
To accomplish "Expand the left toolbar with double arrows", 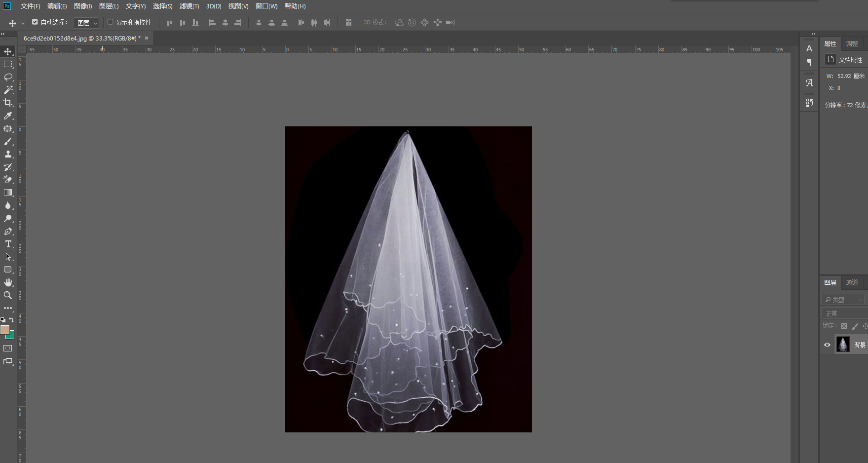I will tap(2, 34).
